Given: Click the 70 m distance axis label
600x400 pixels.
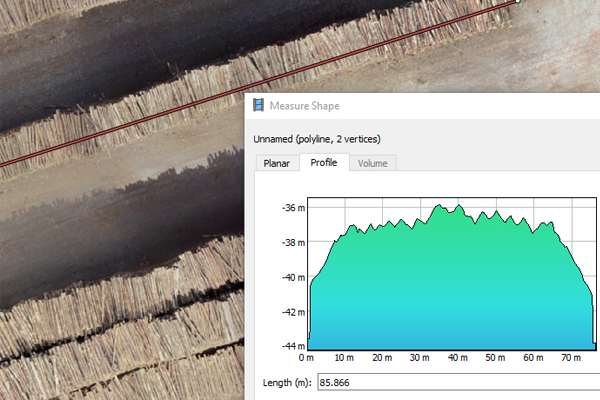Looking at the screenshot, I should (x=569, y=357).
